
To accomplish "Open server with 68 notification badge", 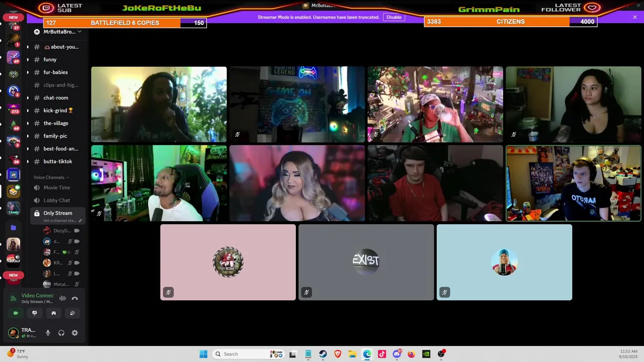I will coord(14,125).
